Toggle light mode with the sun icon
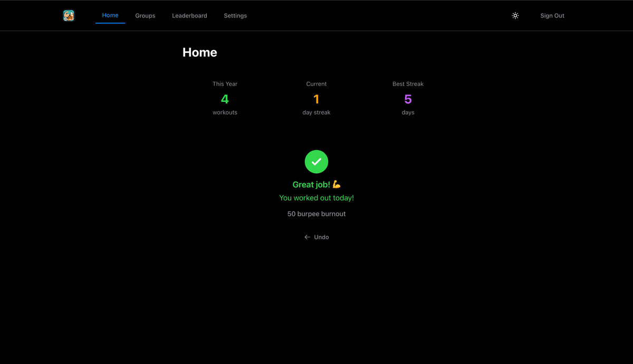The width and height of the screenshot is (633, 364). tap(515, 16)
